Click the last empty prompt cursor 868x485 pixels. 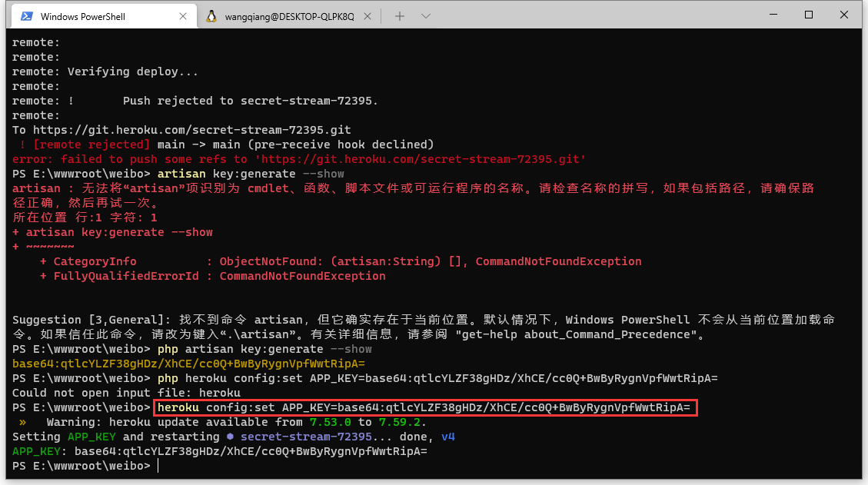[158, 467]
